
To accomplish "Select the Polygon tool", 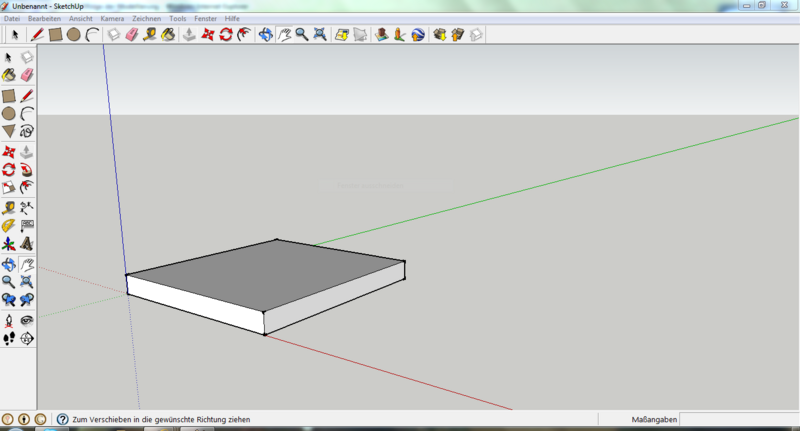I will tap(9, 131).
